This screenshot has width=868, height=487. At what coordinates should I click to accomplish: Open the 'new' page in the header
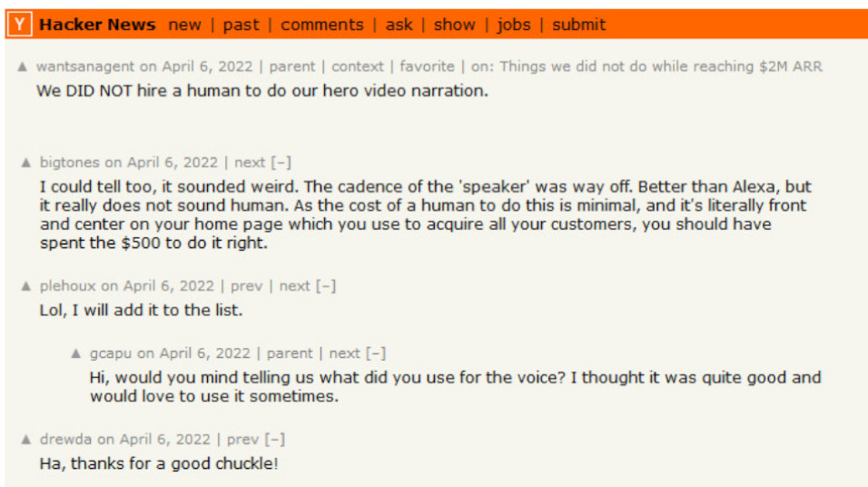coord(184,25)
